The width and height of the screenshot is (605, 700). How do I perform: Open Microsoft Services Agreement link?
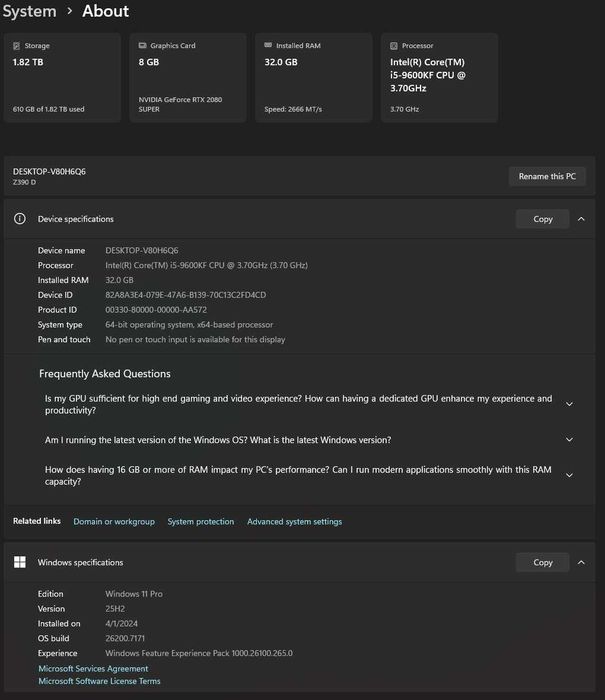[x=93, y=668]
